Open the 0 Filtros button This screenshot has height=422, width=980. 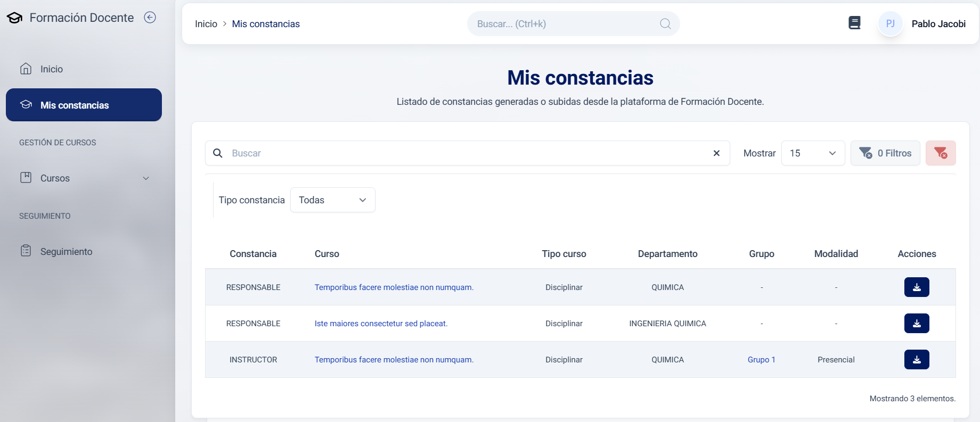[885, 153]
